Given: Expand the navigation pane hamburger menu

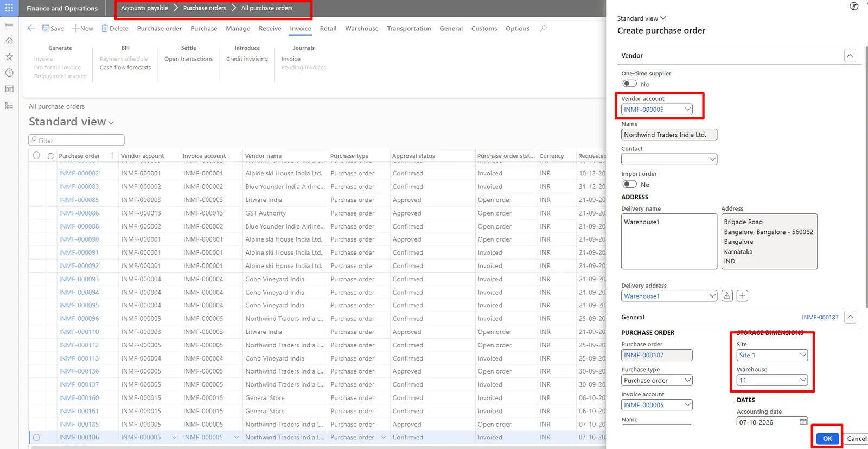Looking at the screenshot, I should 9,25.
